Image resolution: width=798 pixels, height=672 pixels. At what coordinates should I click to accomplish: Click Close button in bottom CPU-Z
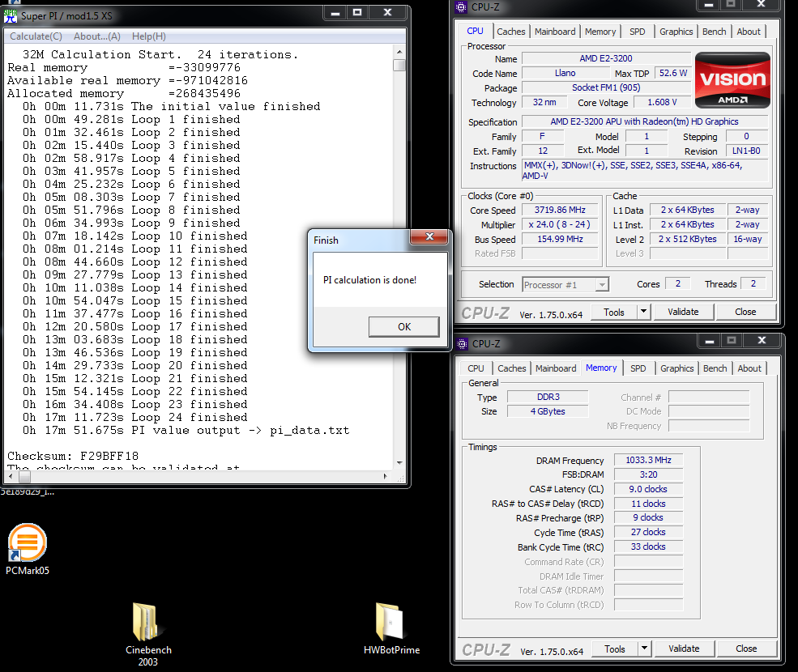tap(746, 649)
